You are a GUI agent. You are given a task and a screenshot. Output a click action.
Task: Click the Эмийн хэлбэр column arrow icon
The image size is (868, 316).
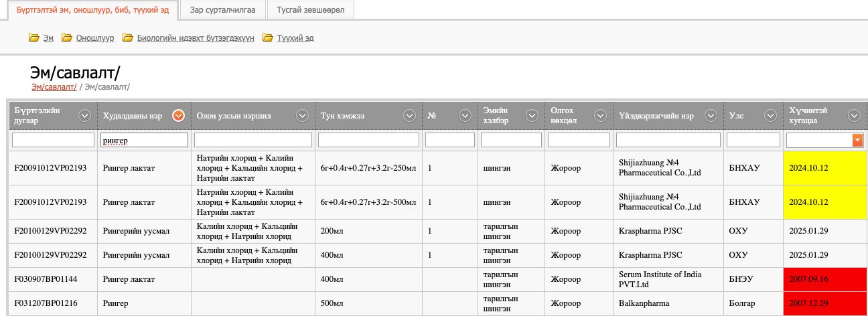pyautogui.click(x=532, y=116)
